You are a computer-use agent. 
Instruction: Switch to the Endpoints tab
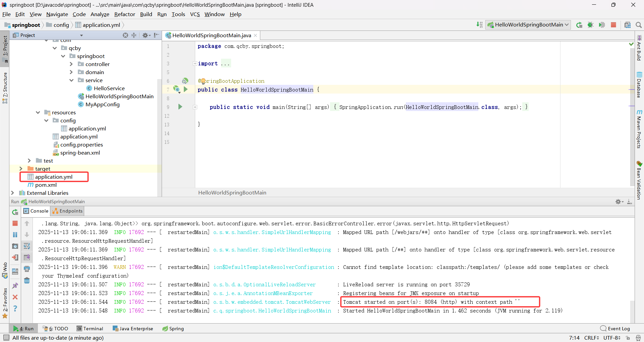point(67,211)
